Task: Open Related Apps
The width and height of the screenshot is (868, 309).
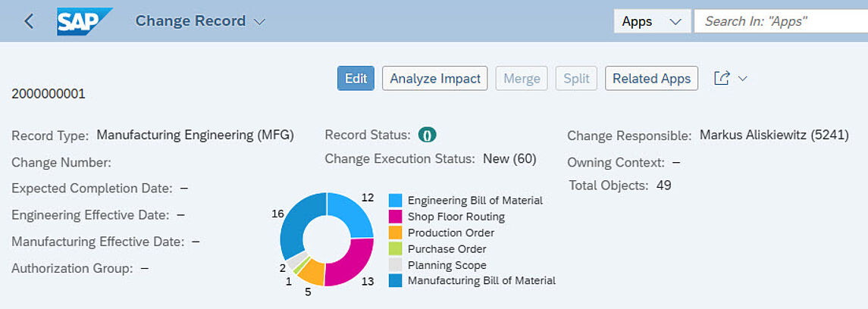Action: (651, 79)
